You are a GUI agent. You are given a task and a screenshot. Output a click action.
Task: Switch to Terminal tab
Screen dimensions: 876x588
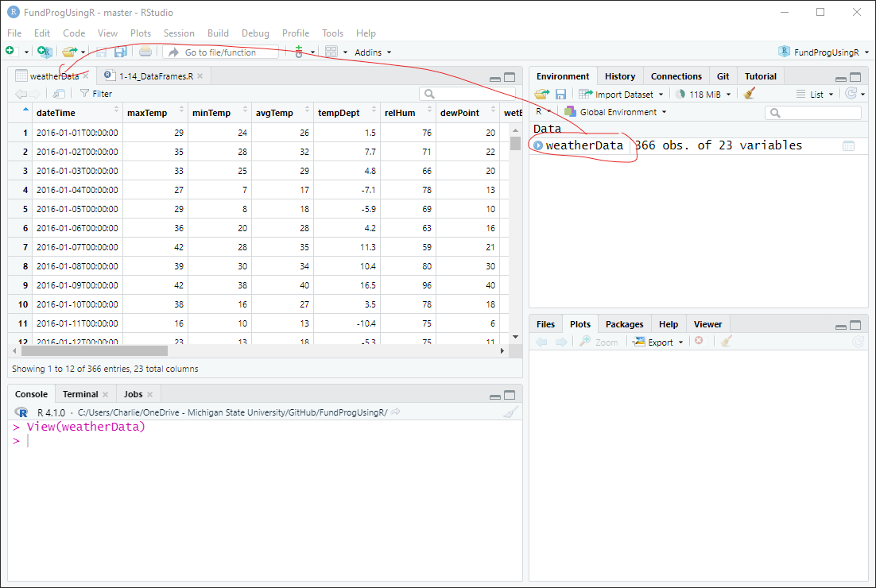tap(80, 394)
